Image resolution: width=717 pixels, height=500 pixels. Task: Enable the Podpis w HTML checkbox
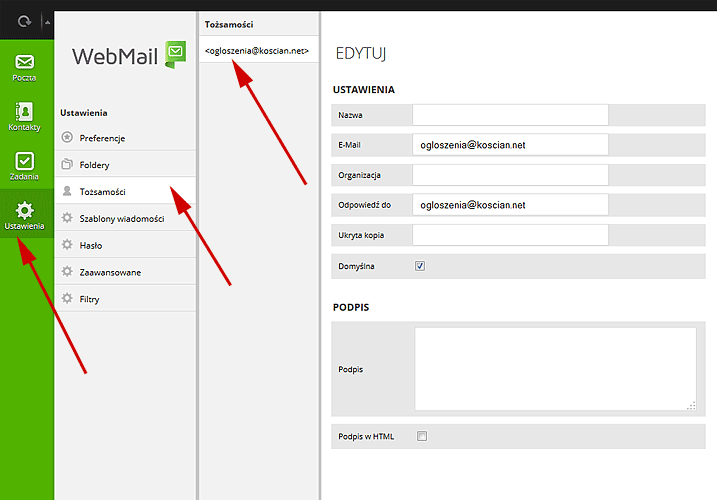point(422,436)
